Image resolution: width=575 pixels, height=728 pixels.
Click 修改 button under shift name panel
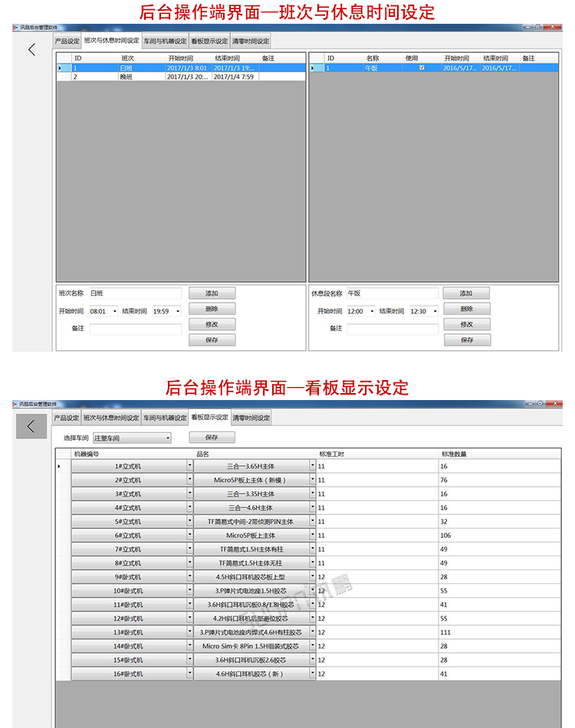(x=212, y=324)
